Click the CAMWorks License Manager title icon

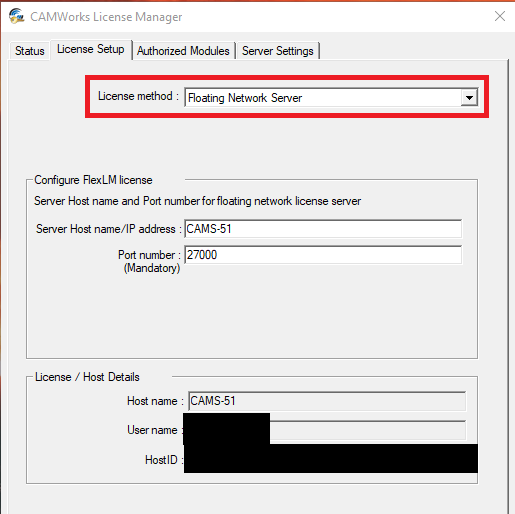point(16,16)
